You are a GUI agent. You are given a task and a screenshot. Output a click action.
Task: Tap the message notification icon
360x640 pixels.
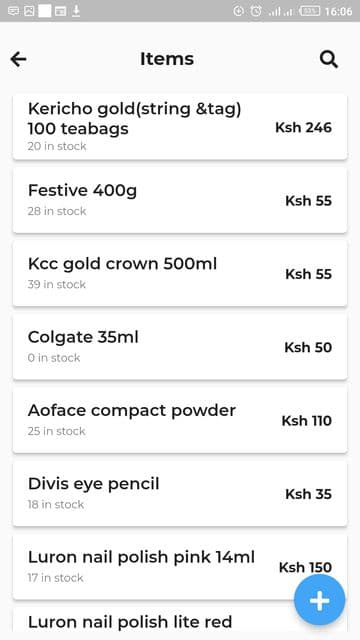13,11
